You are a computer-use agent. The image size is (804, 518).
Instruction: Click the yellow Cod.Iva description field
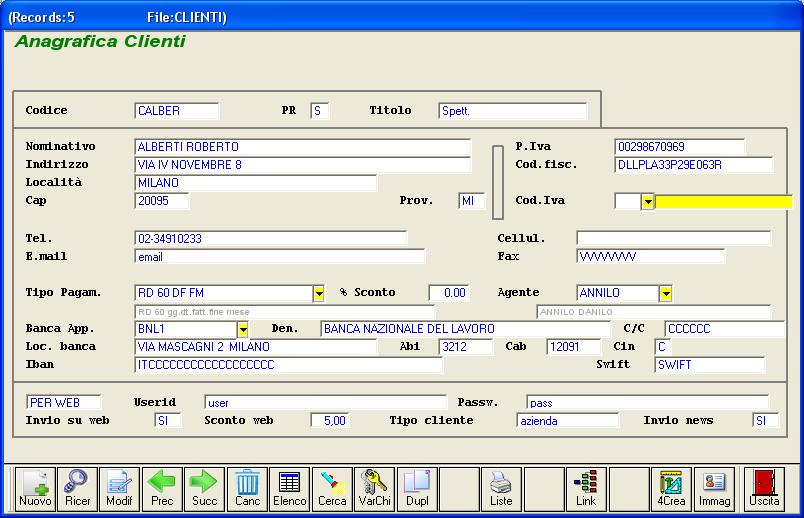pos(723,202)
